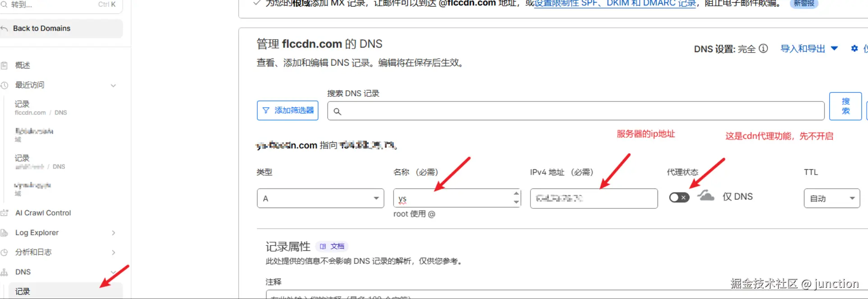Expand the Log Explorer chevron

tap(114, 233)
